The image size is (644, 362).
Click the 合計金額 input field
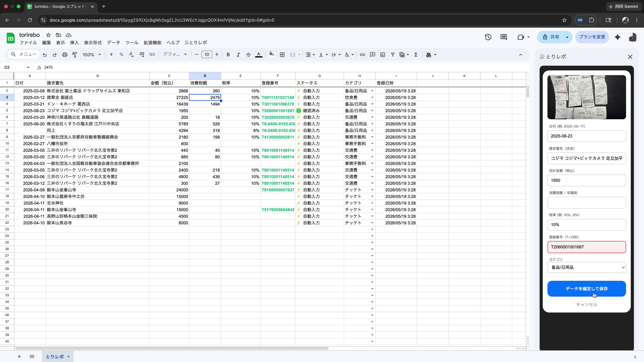[586, 180]
